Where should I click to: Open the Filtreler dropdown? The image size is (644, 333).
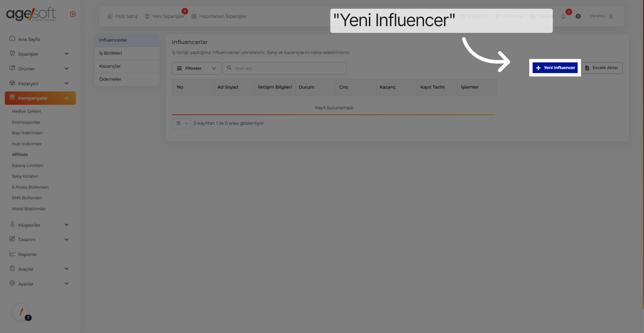pos(197,68)
